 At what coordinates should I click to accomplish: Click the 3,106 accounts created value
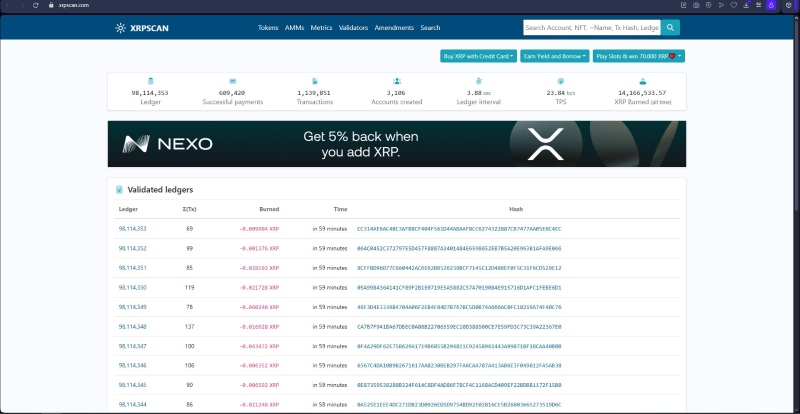tap(396, 93)
